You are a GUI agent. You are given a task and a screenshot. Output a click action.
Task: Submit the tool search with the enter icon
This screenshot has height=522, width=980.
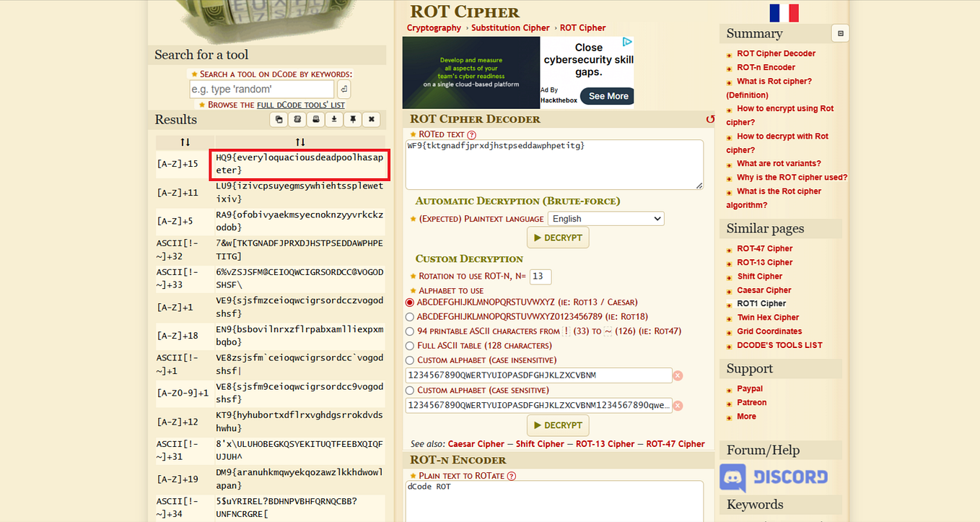(x=344, y=88)
